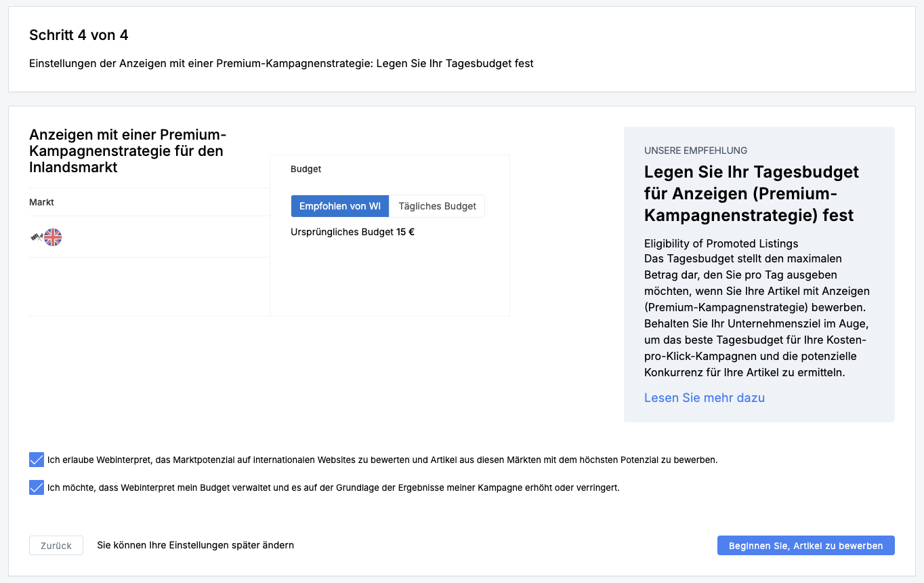Screen dimensions: 924x583
Task: Click the 'Budget' label in the budget box
Action: [x=306, y=169]
